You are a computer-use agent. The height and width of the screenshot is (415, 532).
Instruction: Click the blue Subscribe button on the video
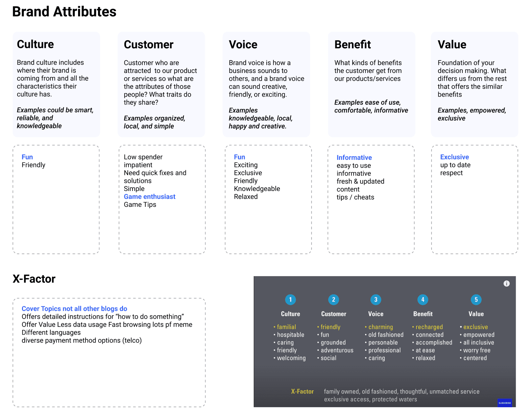pyautogui.click(x=505, y=403)
